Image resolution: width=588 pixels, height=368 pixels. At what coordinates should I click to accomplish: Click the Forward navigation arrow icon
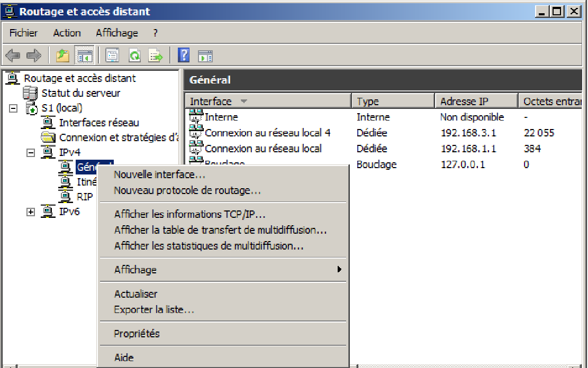pos(33,55)
